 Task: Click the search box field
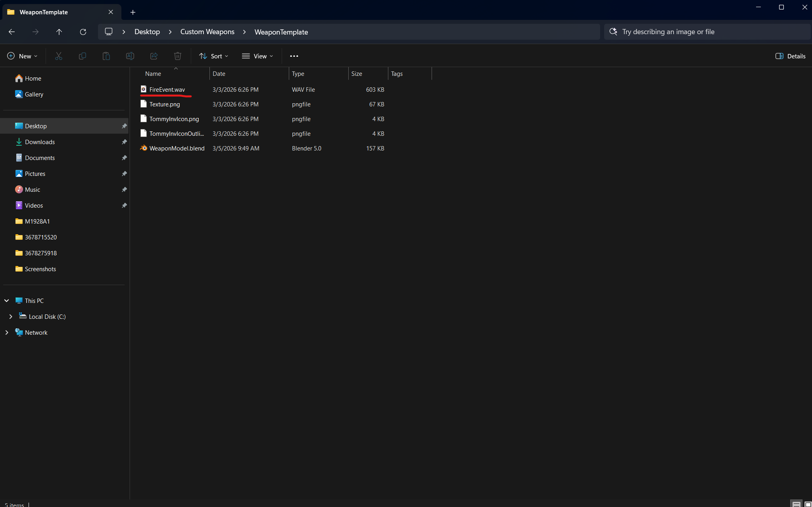[x=706, y=32]
